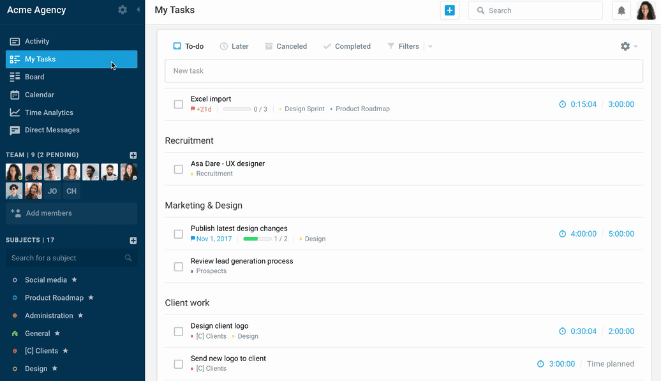Open task list settings gear icon
Viewport: 661px width, 381px height.
tap(625, 46)
